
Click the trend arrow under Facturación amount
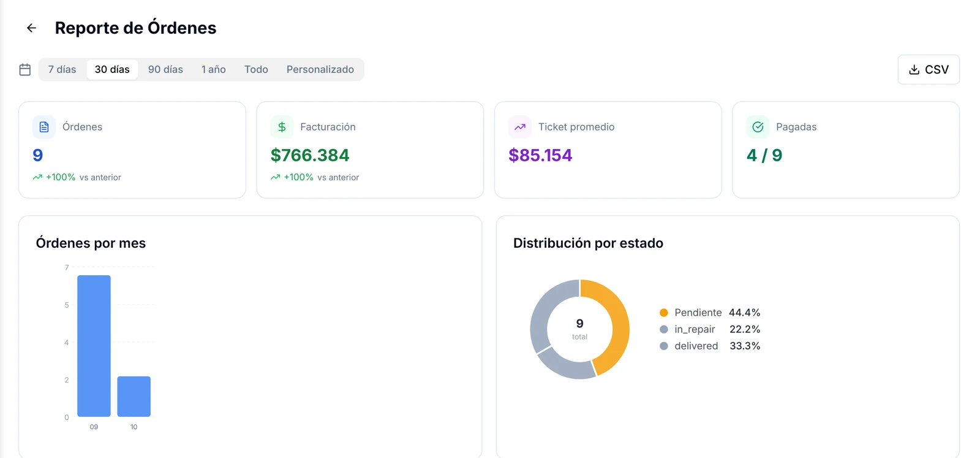pos(276,177)
